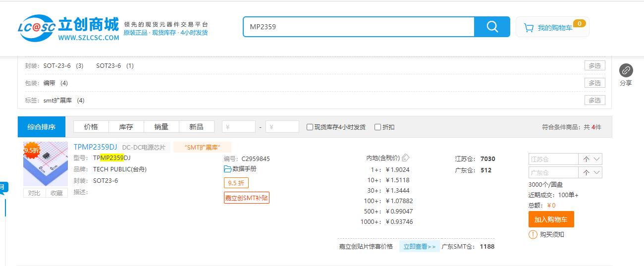This screenshot has height=266, width=644.
Task: Click the 1000+ price ¥0.93746
Action: 399,221
